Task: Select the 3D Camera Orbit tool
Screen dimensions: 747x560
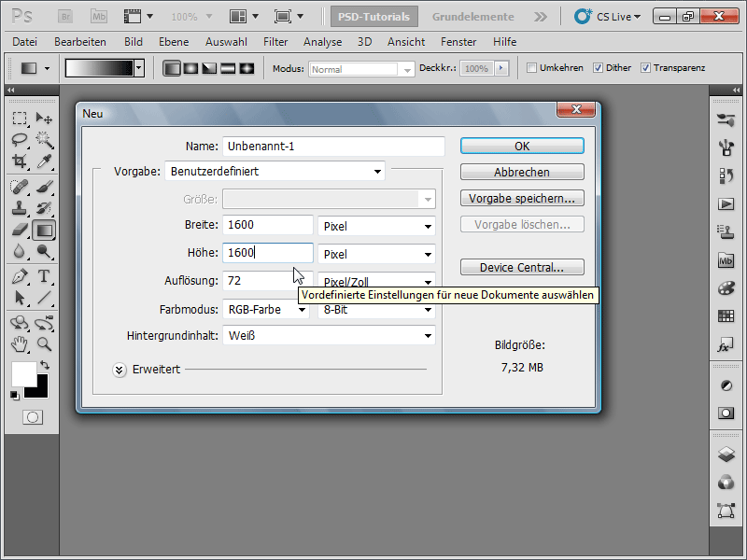Action: click(x=44, y=323)
